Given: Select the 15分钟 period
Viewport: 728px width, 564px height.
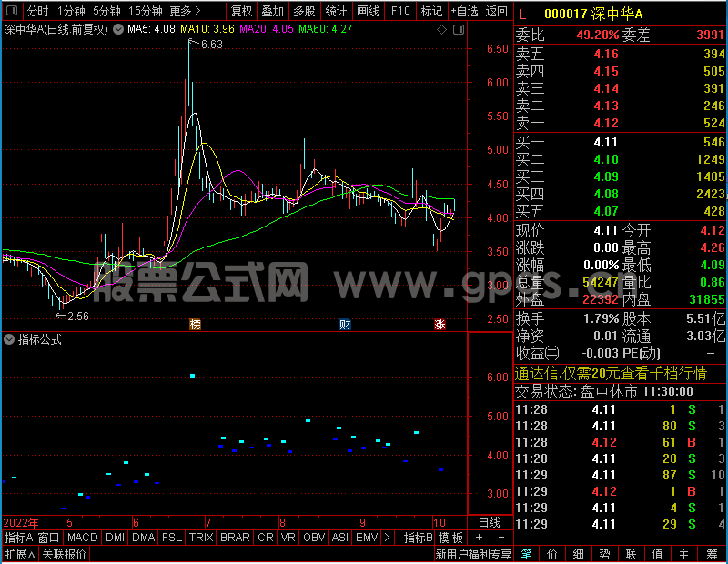Looking at the screenshot, I should [x=146, y=11].
